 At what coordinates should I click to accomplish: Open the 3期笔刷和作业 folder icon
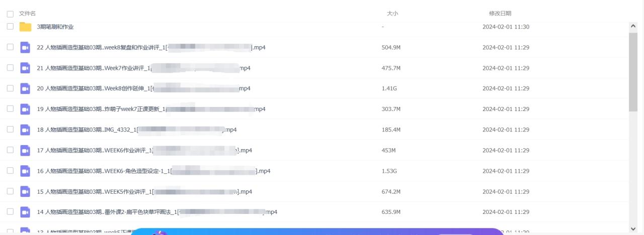tap(25, 27)
